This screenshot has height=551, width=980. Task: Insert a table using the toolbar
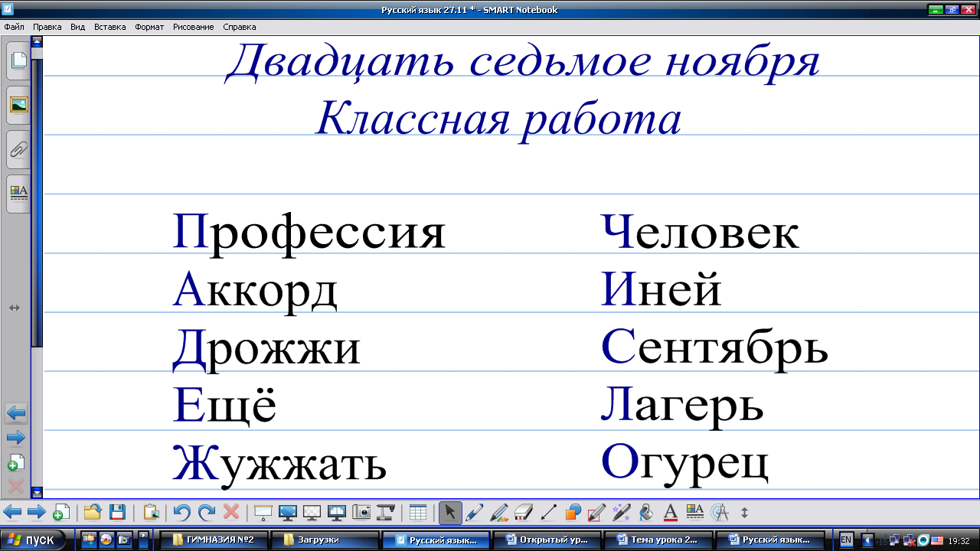pyautogui.click(x=417, y=512)
